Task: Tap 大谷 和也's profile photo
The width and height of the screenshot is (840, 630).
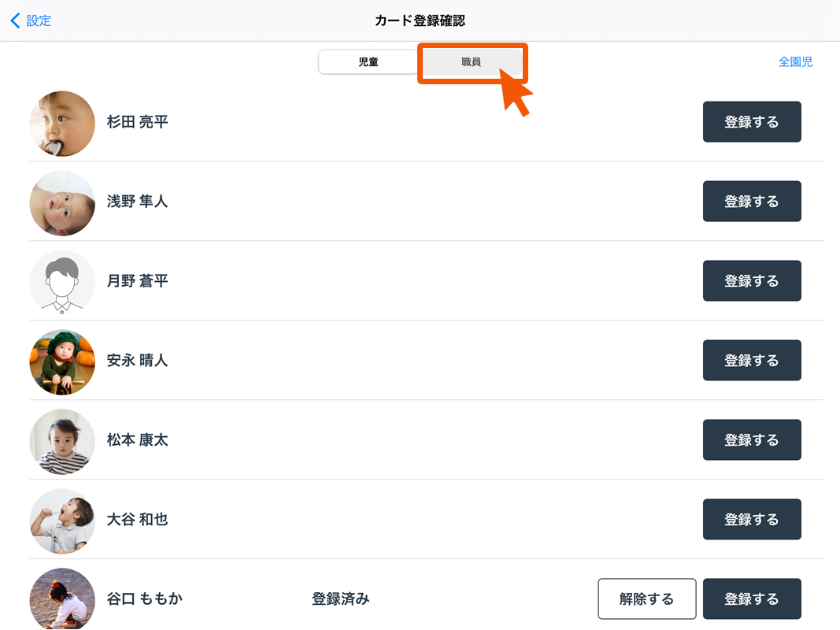Action: [62, 521]
